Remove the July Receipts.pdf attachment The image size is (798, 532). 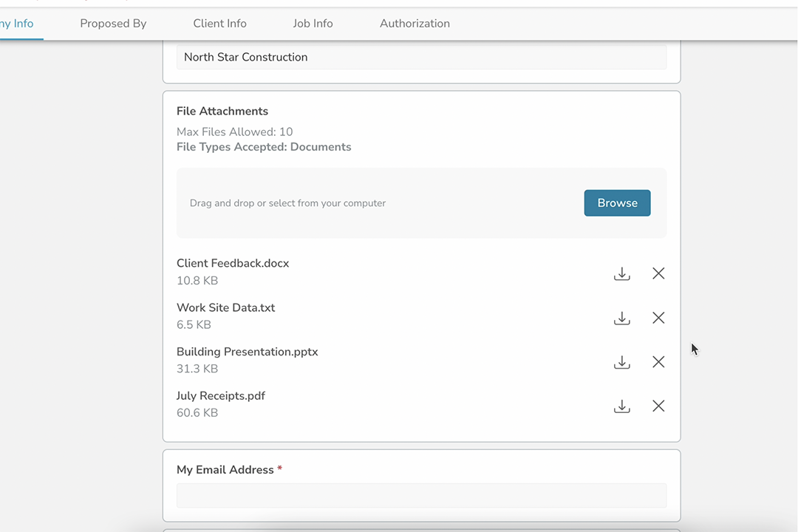[658, 406]
